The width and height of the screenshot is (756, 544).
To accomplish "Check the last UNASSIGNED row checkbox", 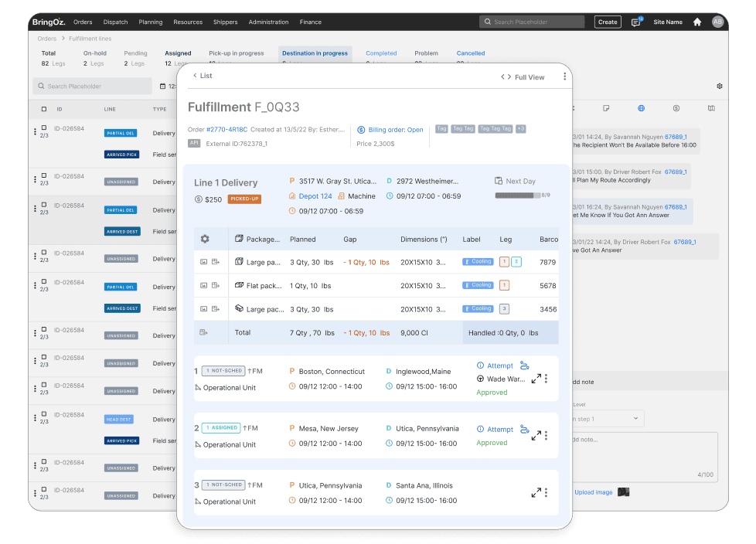I will [44, 490].
